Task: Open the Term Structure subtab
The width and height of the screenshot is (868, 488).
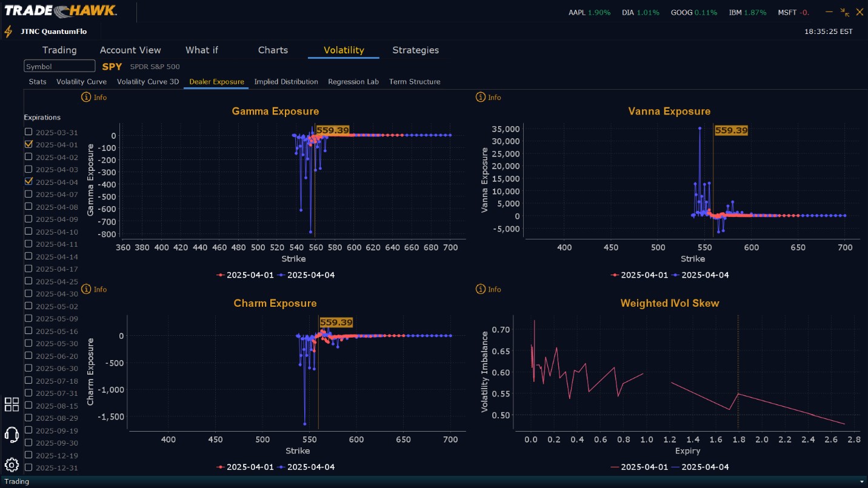Action: (415, 81)
